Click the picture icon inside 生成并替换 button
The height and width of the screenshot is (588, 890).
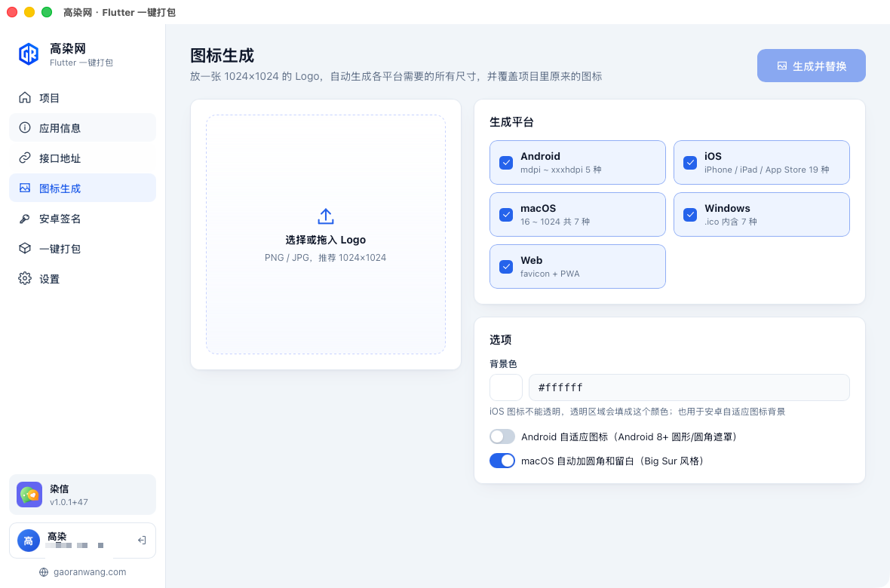click(782, 66)
